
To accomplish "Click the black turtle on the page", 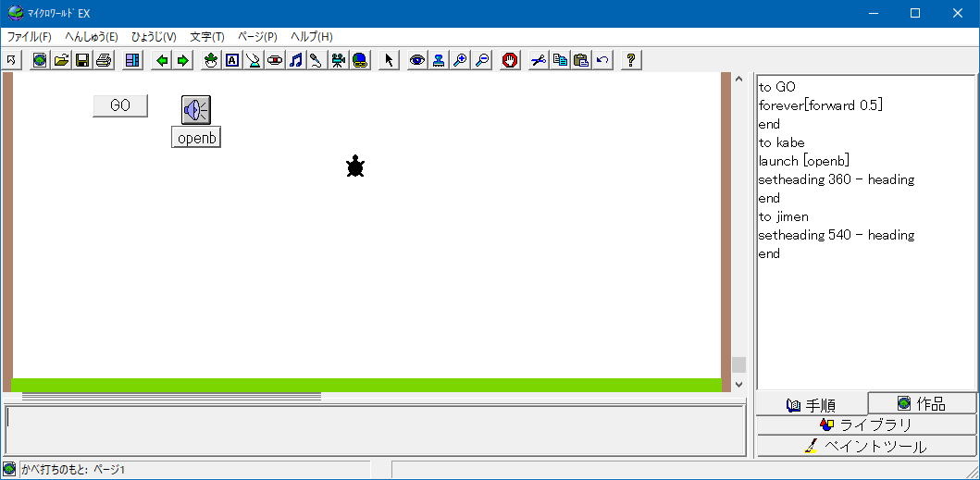I will (355, 166).
